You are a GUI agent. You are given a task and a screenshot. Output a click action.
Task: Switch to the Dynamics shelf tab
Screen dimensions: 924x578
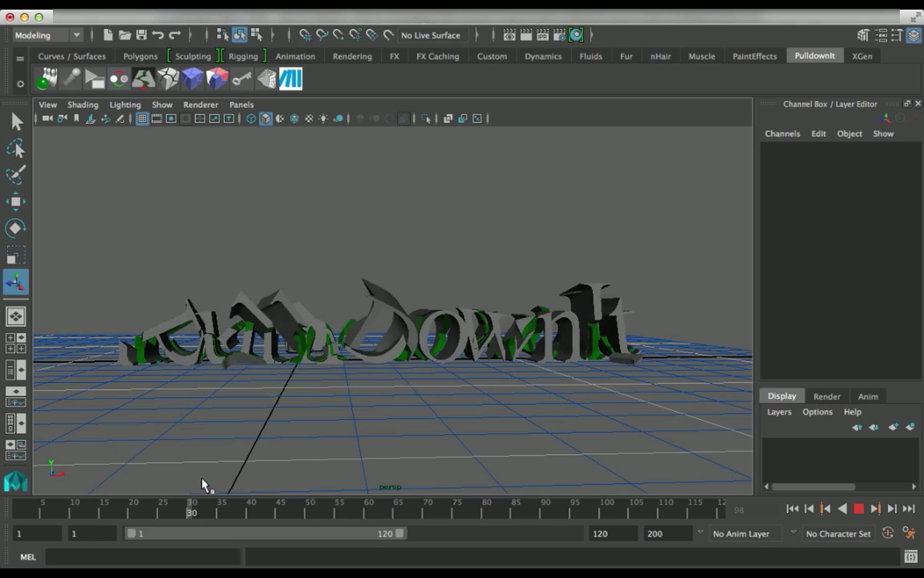tap(543, 56)
